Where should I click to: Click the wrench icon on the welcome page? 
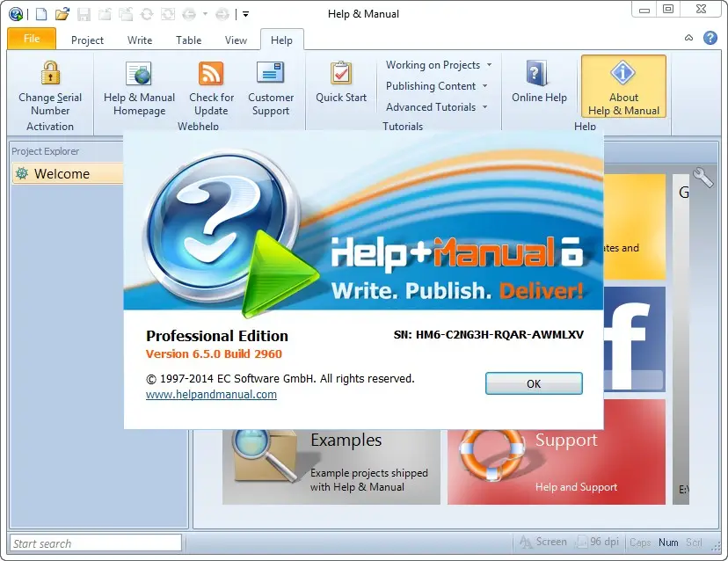[703, 177]
